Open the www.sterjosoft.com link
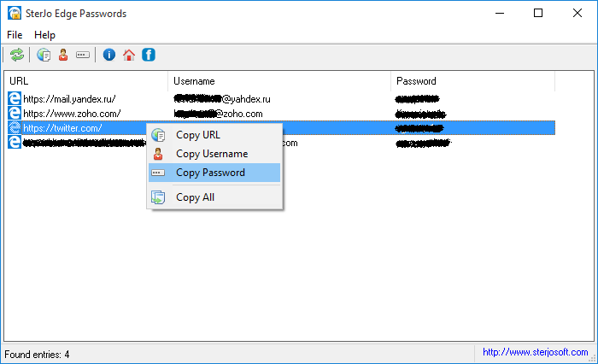Viewport: 598px width, 364px height. (535, 352)
